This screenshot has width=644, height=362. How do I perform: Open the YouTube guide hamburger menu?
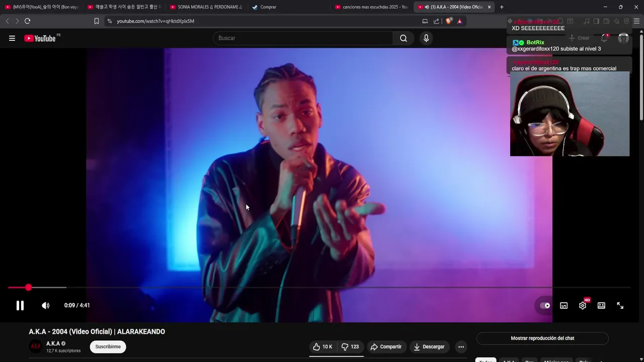tap(12, 38)
